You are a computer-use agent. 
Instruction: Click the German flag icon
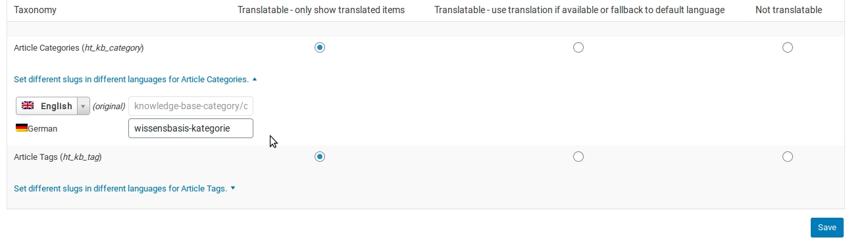22,128
